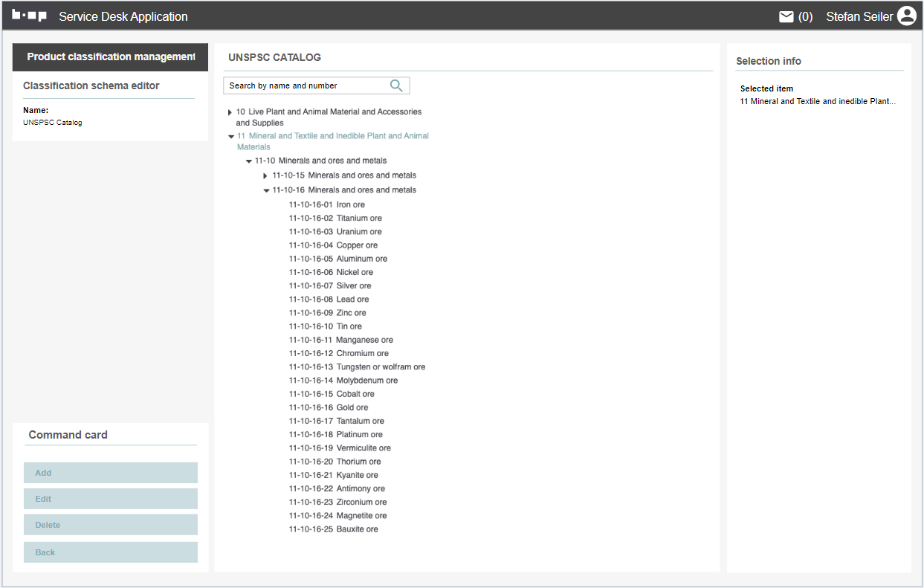Collapse the 11 Mineral and Textile node
The width and height of the screenshot is (924, 588).
231,137
